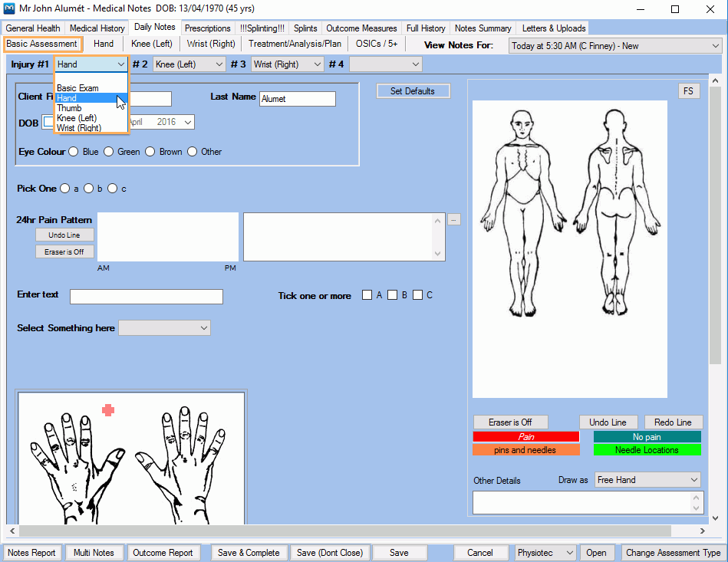Click Change Assessment Type
The image size is (728, 562).
(x=673, y=553)
